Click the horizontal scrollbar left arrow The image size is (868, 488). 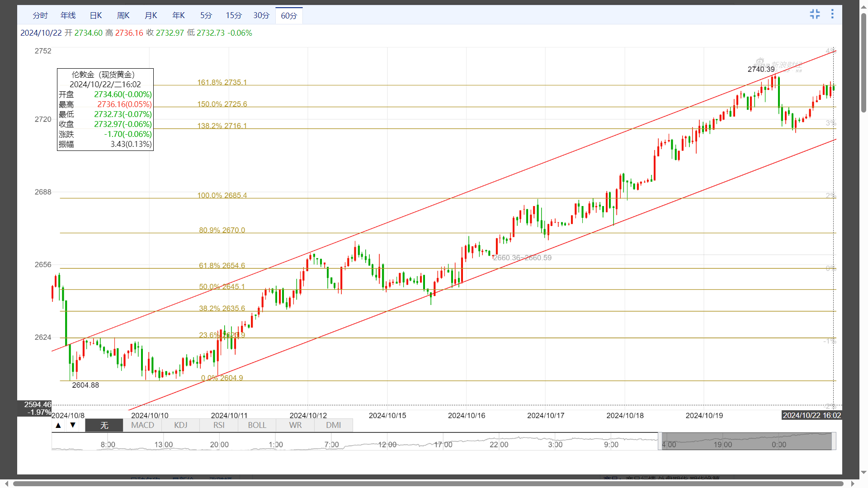[x=6, y=483]
